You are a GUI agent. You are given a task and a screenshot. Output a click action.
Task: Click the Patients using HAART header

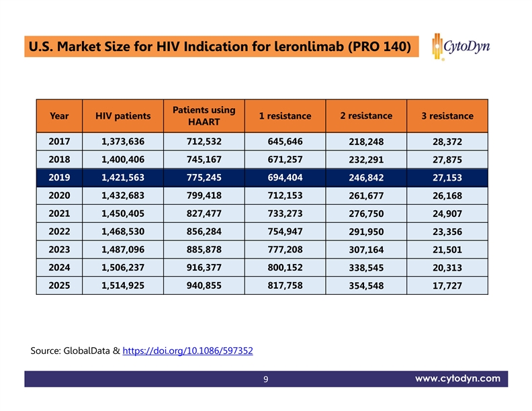coord(204,116)
